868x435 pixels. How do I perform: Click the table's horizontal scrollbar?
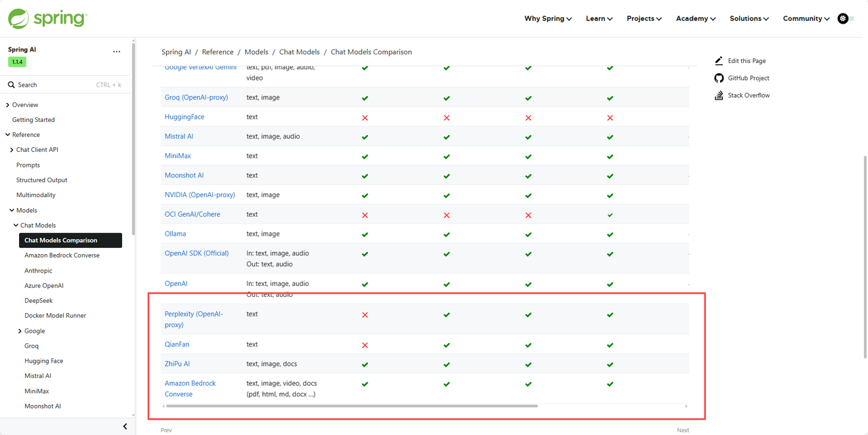(351, 406)
